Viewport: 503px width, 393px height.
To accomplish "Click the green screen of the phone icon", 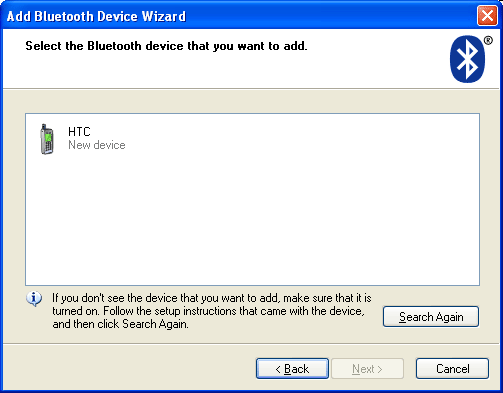I will (48, 137).
